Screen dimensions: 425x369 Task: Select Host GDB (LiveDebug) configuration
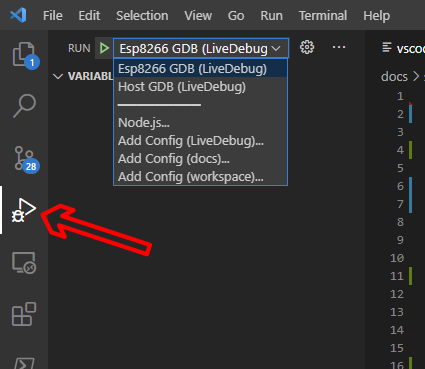200,87
